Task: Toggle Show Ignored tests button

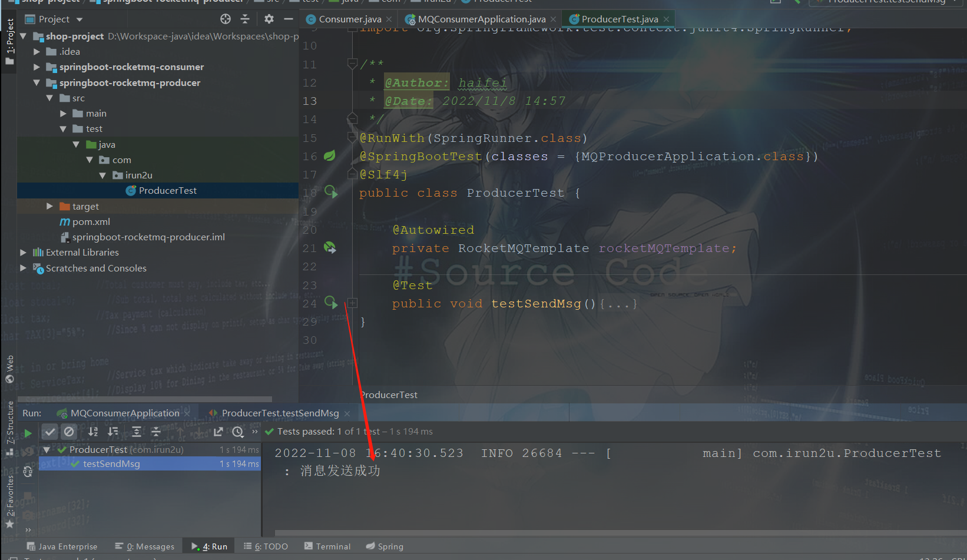Action: (x=69, y=432)
